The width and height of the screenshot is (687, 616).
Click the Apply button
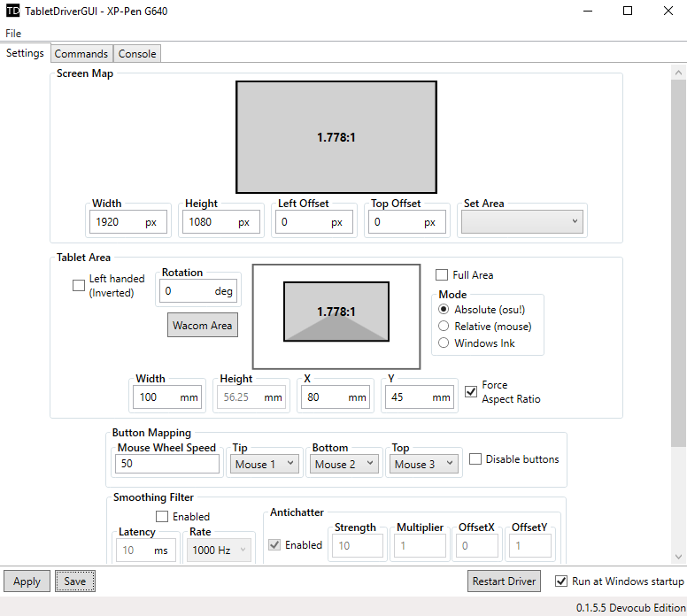(x=27, y=581)
